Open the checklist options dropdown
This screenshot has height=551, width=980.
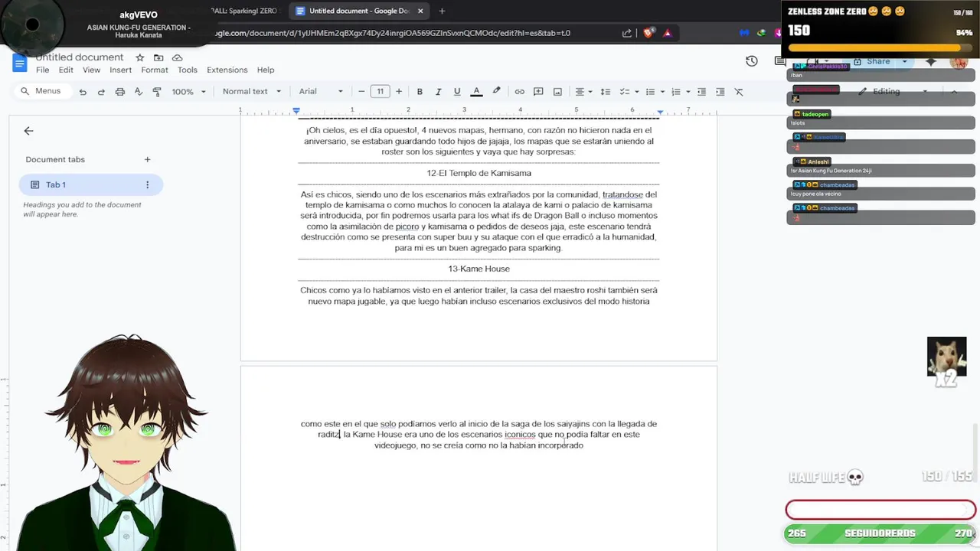point(629,92)
